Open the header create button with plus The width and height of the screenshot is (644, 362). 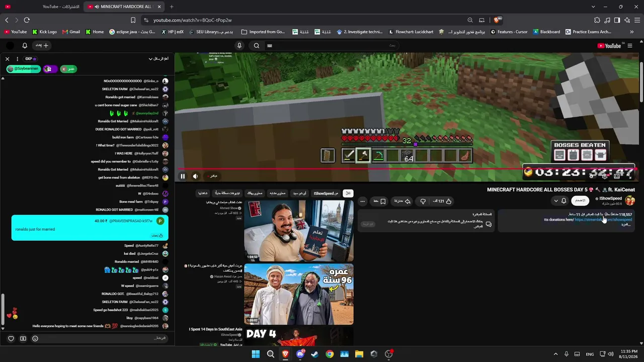pyautogui.click(x=43, y=45)
